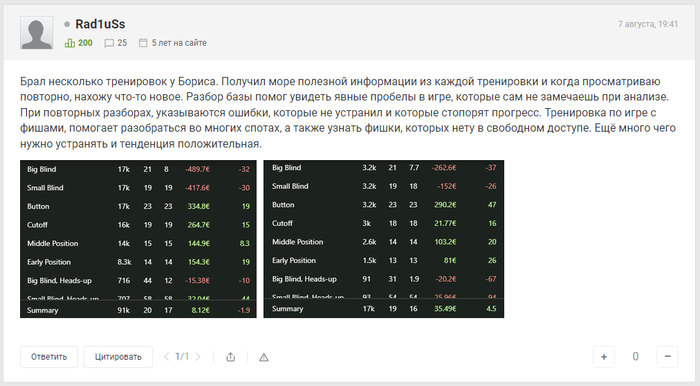Upvote the post with plus button

604,357
